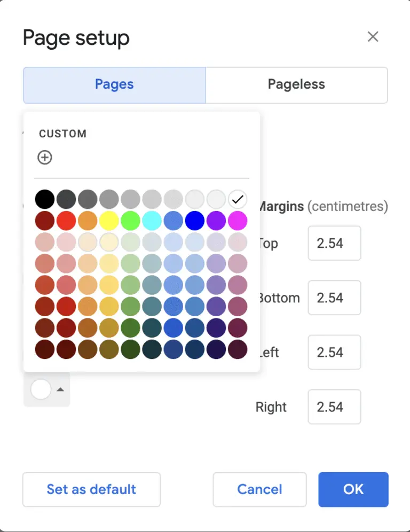
Task: Choose the magenta colour swatch
Action: pos(238,220)
